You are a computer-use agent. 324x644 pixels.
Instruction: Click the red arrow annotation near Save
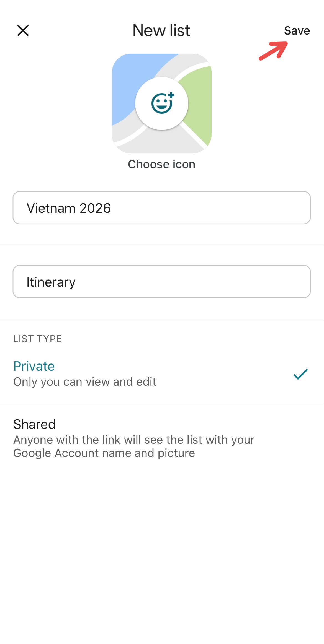273,51
